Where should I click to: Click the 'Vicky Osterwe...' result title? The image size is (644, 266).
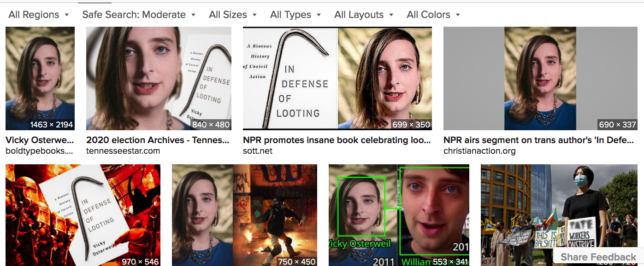40,140
